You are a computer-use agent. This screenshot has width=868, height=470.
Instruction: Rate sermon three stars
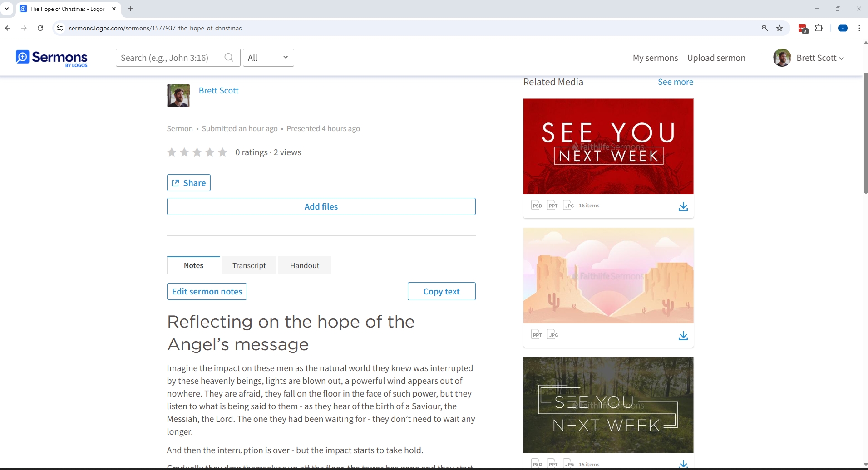197,152
